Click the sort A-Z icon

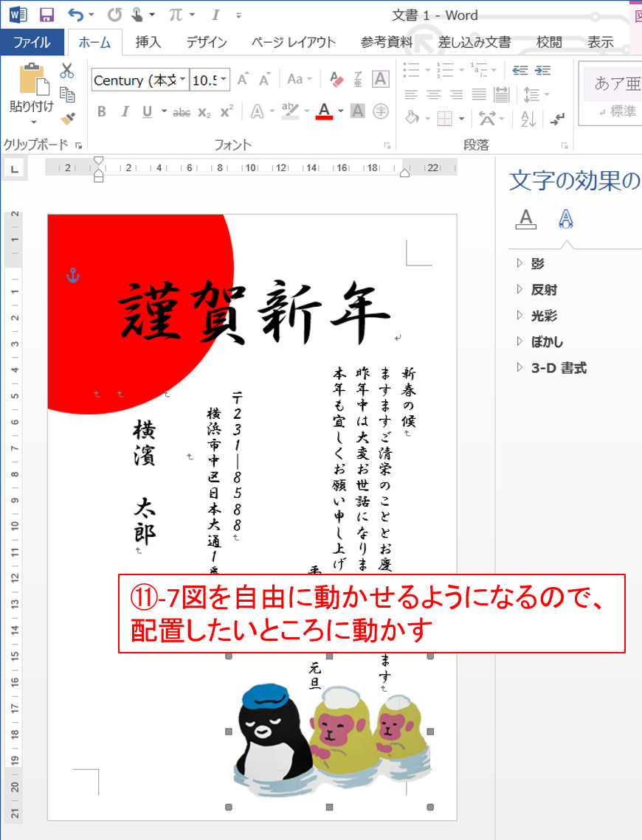[528, 119]
